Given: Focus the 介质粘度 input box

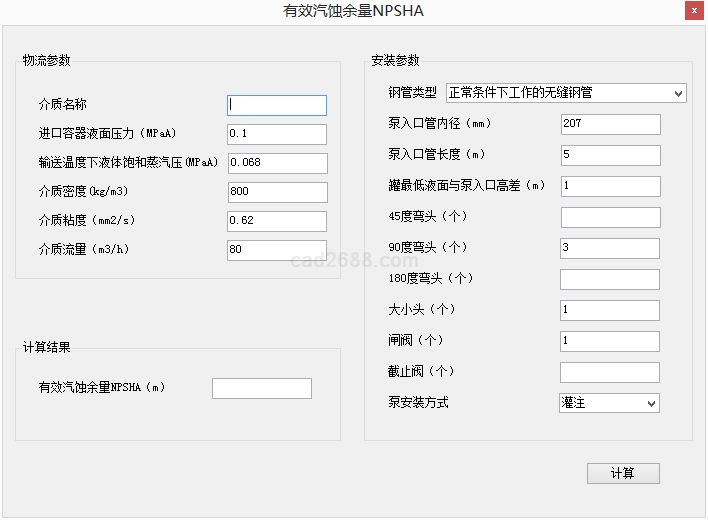Looking at the screenshot, I should click(x=277, y=221).
